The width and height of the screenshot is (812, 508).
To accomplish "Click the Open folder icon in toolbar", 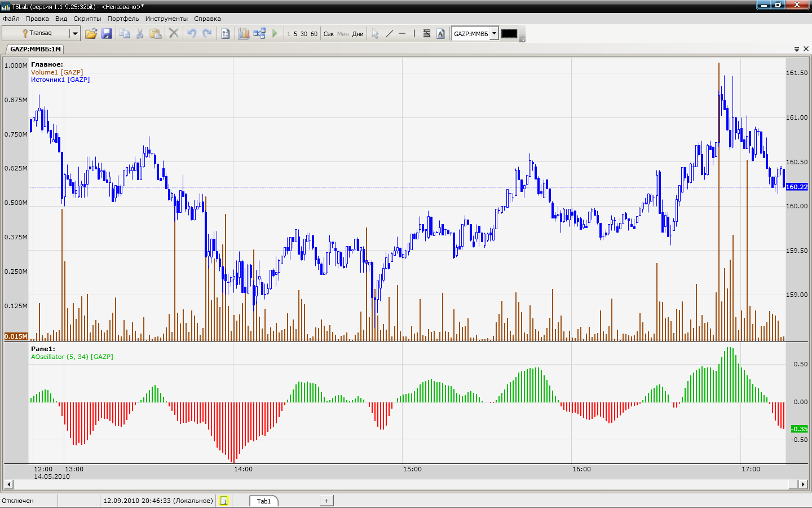I will click(x=91, y=34).
